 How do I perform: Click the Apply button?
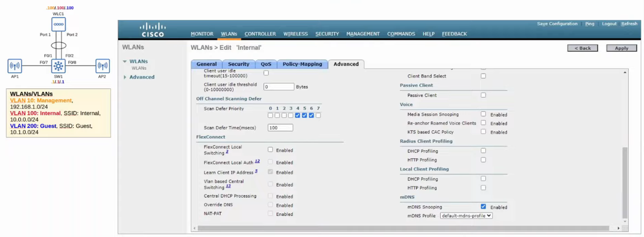click(621, 48)
